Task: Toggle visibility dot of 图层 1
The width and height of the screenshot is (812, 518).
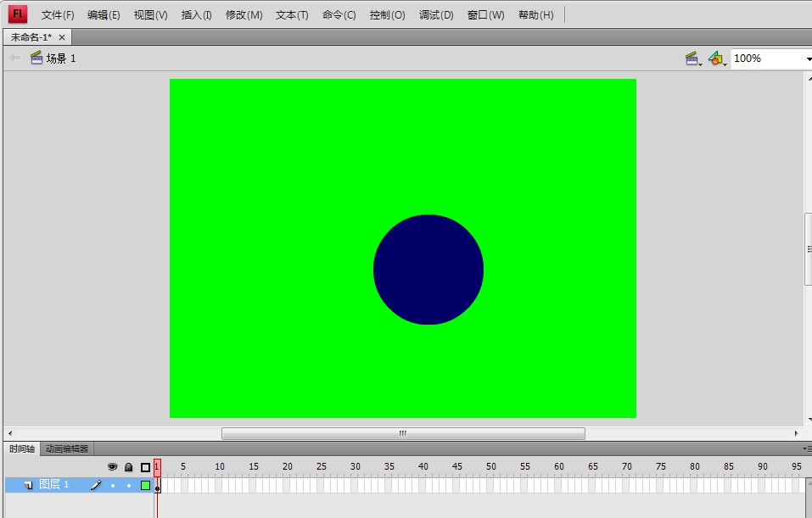Action: [112, 486]
